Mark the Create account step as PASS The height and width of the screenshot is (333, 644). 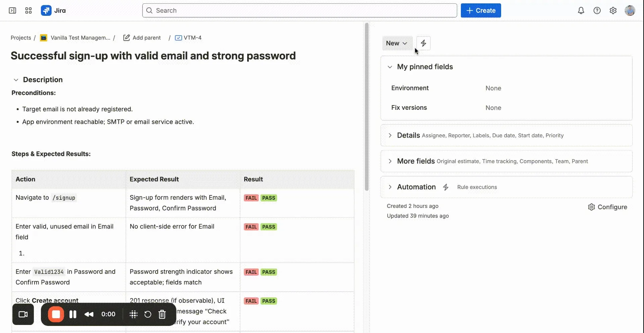pos(269,301)
